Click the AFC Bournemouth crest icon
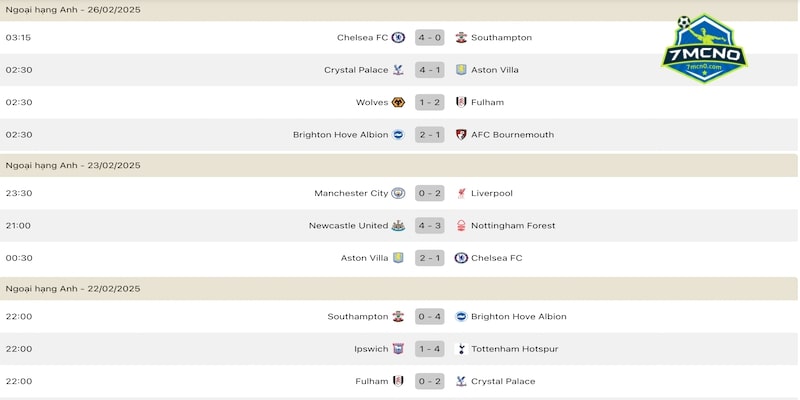This screenshot has width=800, height=400. coord(461,134)
